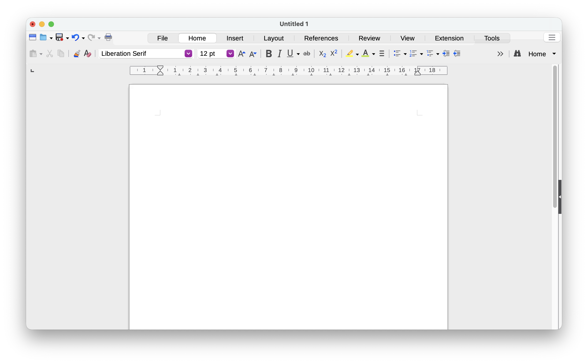Click the Print icon
This screenshot has width=588, height=364.
click(108, 37)
